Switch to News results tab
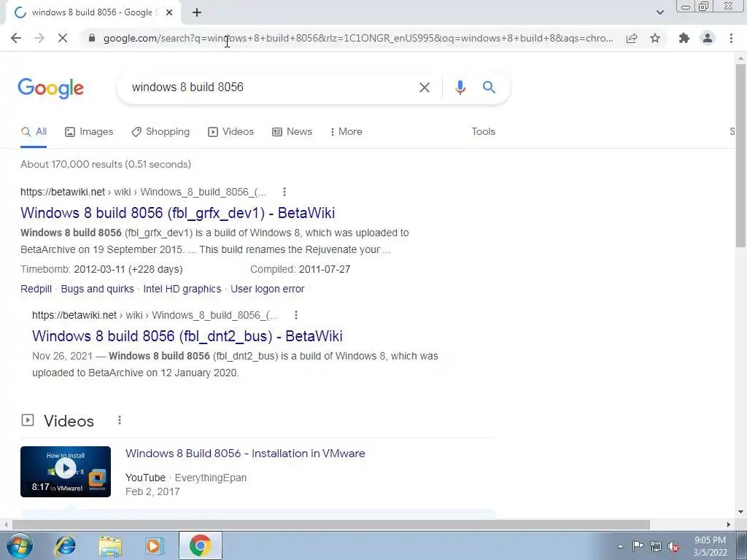Screen dimensions: 747x560 pos(292,132)
